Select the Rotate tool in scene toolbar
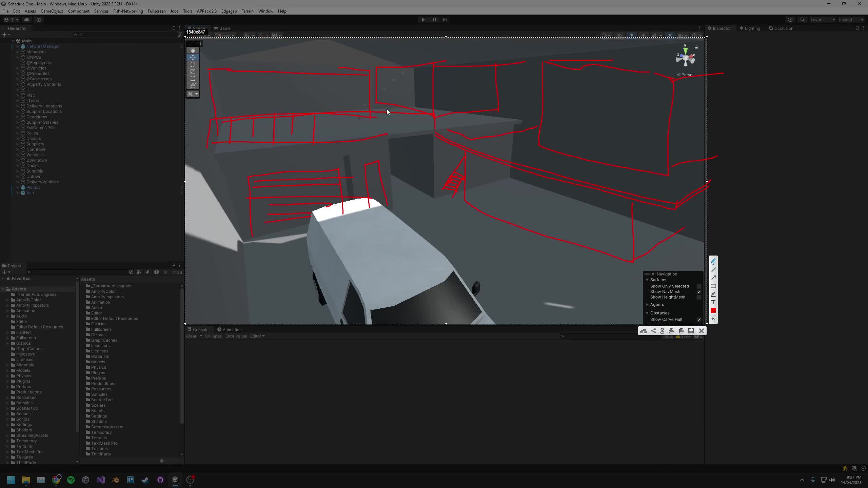 pyautogui.click(x=193, y=64)
